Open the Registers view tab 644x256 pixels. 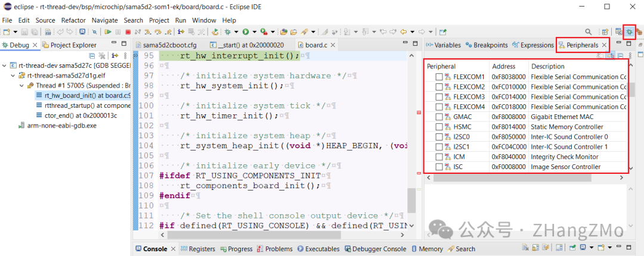(x=197, y=249)
